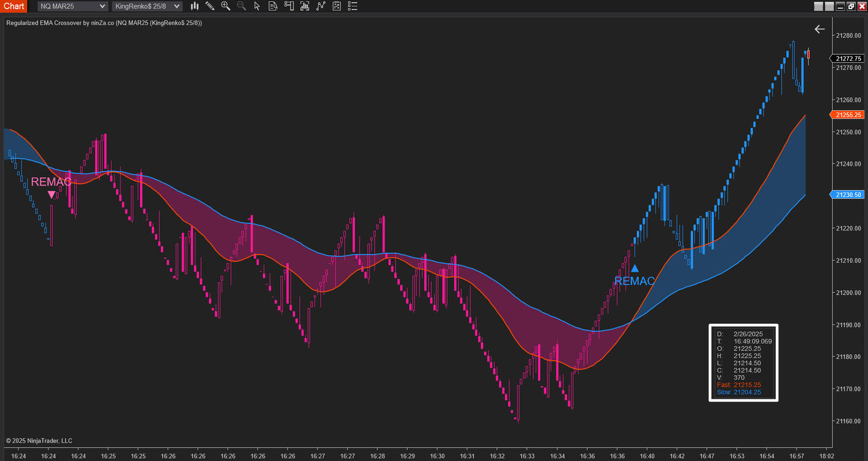Open the Properties list icon
The height and width of the screenshot is (461, 868).
[352, 6]
